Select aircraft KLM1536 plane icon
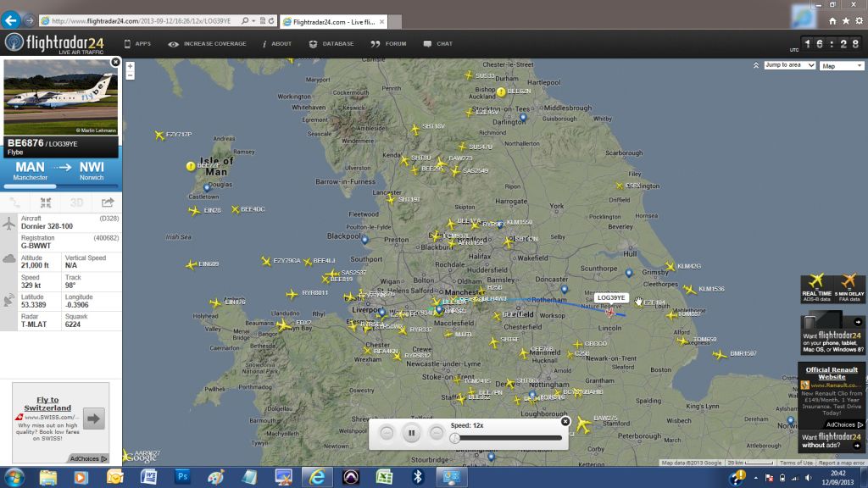Image resolution: width=868 pixels, height=488 pixels. tap(689, 289)
